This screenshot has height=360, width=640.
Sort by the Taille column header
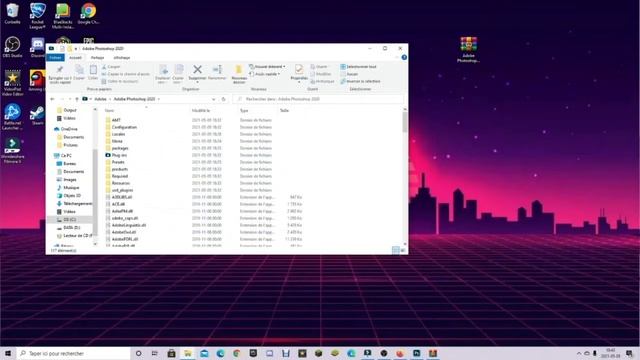coord(284,111)
